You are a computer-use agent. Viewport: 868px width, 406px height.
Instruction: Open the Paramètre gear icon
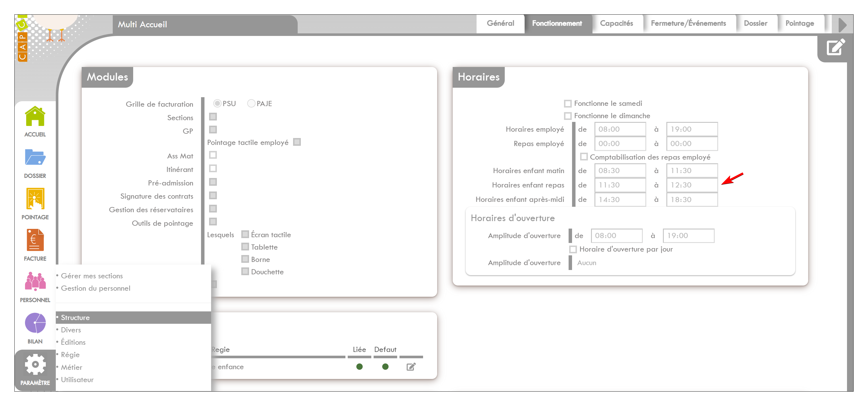coord(35,364)
